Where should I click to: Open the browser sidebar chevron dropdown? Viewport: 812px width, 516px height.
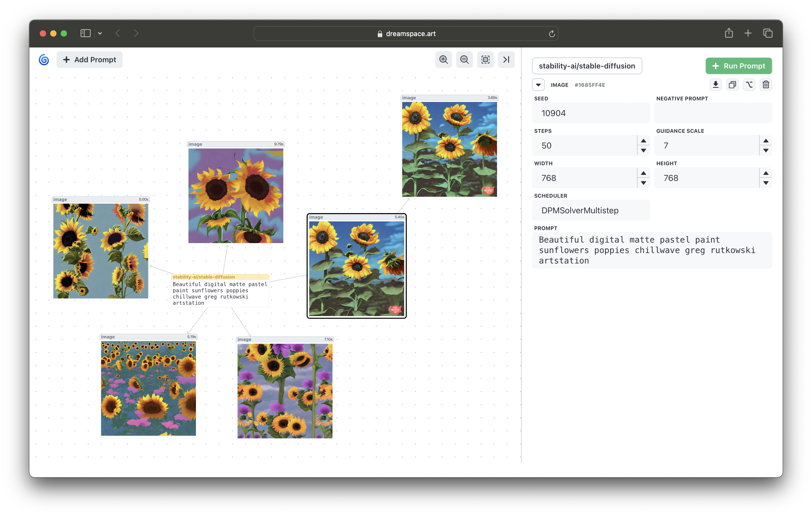(100, 33)
